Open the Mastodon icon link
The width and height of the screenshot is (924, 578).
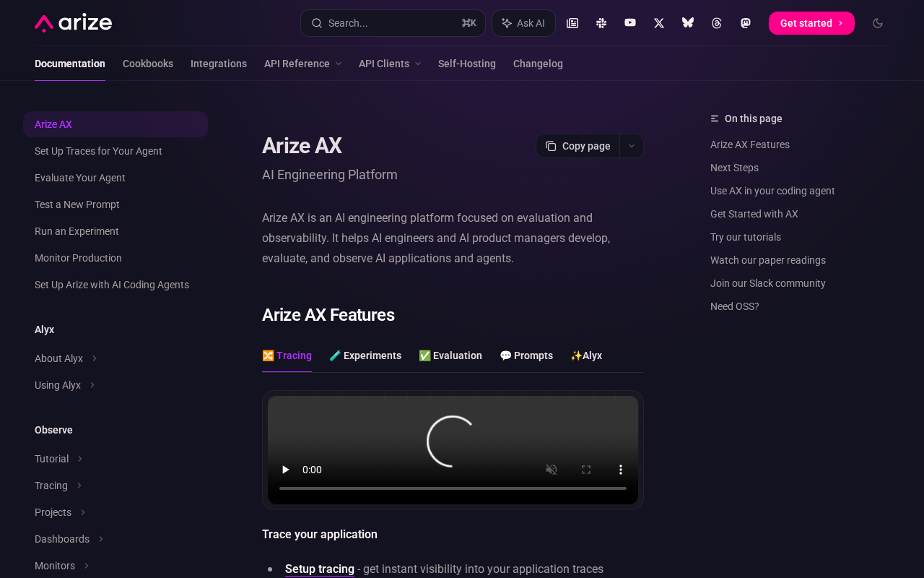[x=746, y=23]
